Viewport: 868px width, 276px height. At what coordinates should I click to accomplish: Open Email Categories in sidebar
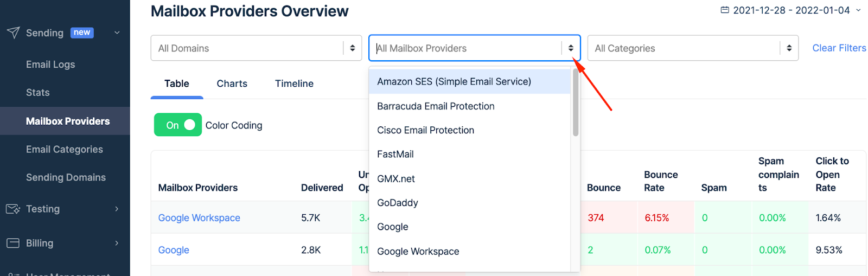[x=65, y=149]
